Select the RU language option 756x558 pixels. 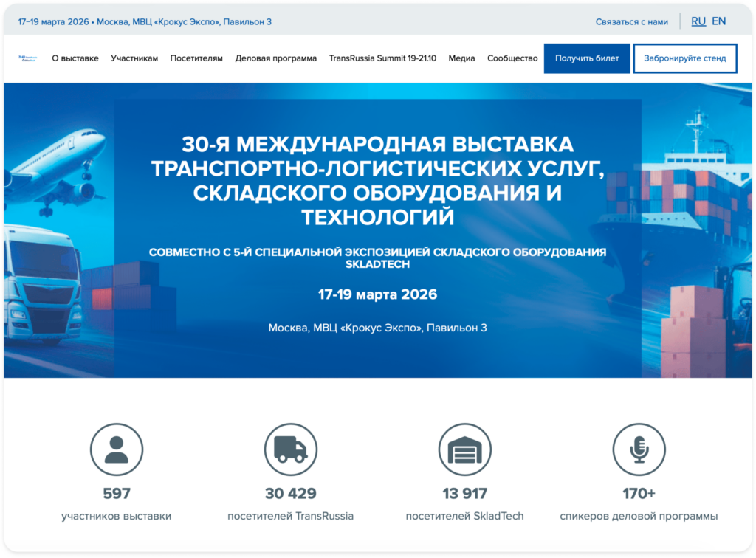pyautogui.click(x=698, y=21)
